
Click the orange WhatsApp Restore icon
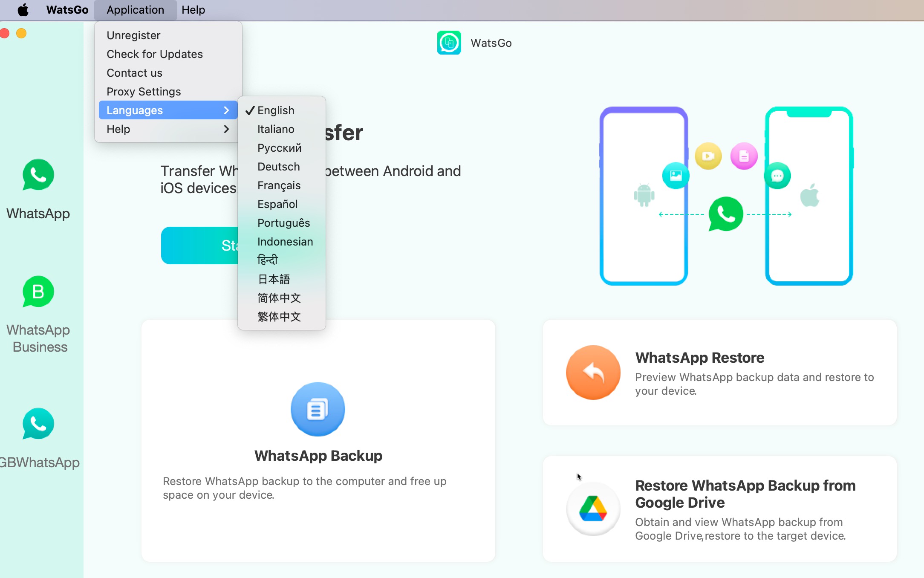point(593,372)
